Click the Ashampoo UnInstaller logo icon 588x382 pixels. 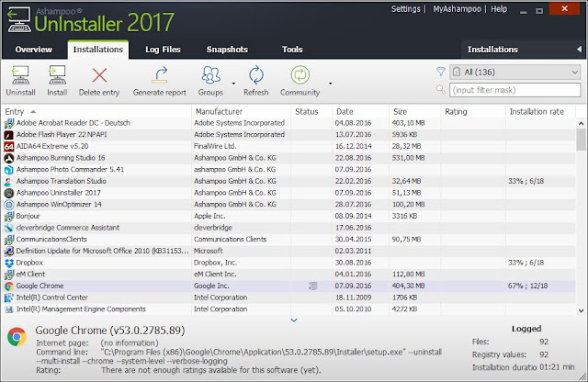pos(18,20)
